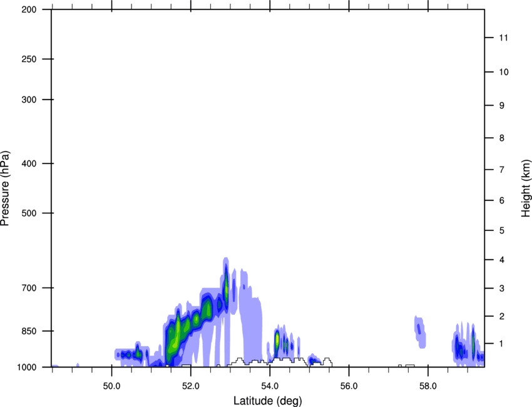Select the 300 pressure tick label
Image resolution: width=532 pixels, height=407 pixels.
(x=29, y=100)
